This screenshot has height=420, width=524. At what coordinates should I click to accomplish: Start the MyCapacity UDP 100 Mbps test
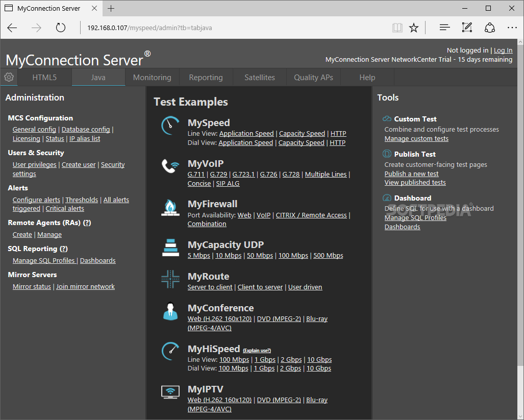click(x=293, y=255)
